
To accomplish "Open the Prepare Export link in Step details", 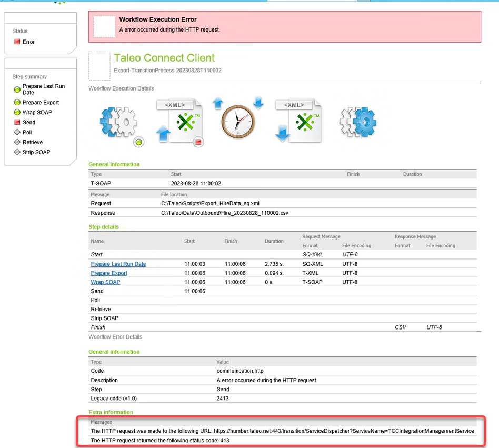I will click(108, 273).
